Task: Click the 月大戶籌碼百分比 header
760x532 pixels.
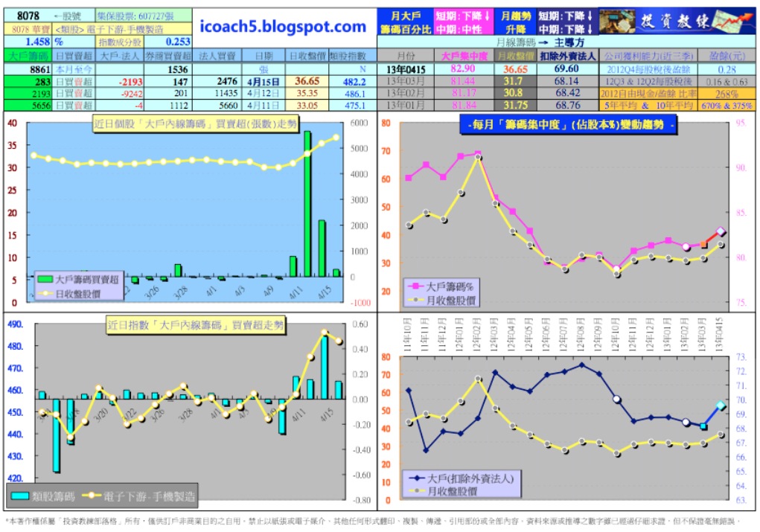Action: (x=406, y=22)
